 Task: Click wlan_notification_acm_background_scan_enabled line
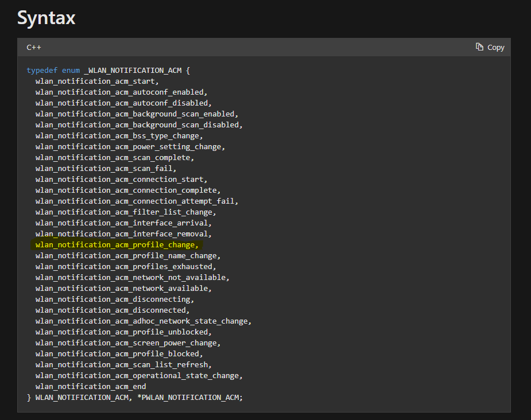[137, 114]
